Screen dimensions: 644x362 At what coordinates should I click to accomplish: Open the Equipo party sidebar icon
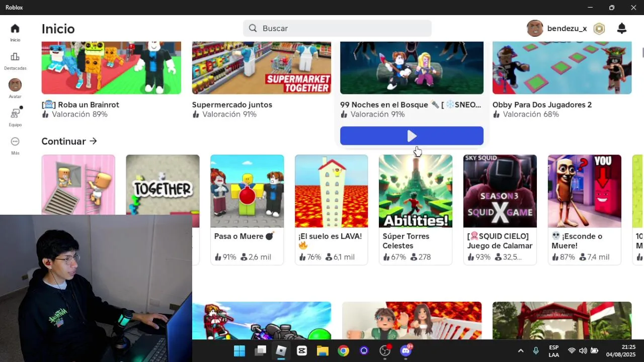tap(15, 113)
